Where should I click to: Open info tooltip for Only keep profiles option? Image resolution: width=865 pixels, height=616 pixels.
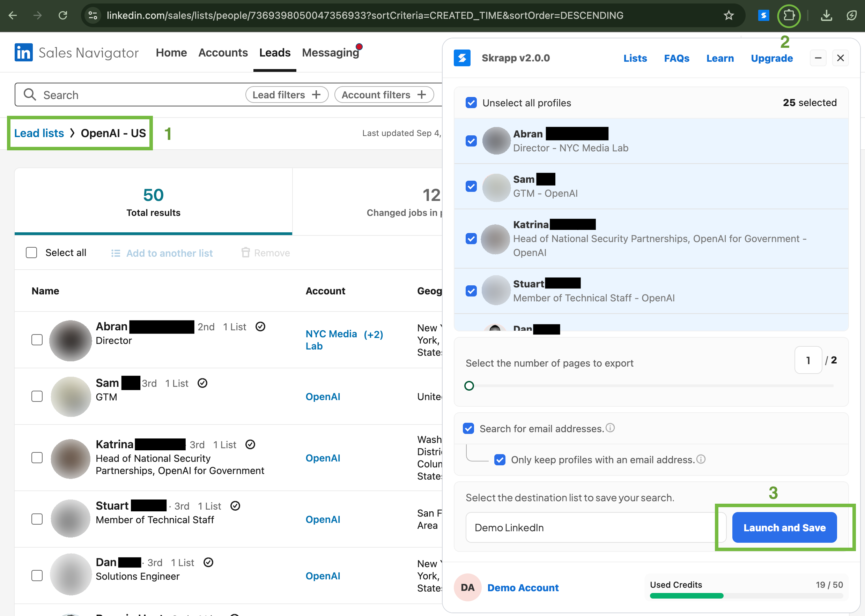pos(701,459)
